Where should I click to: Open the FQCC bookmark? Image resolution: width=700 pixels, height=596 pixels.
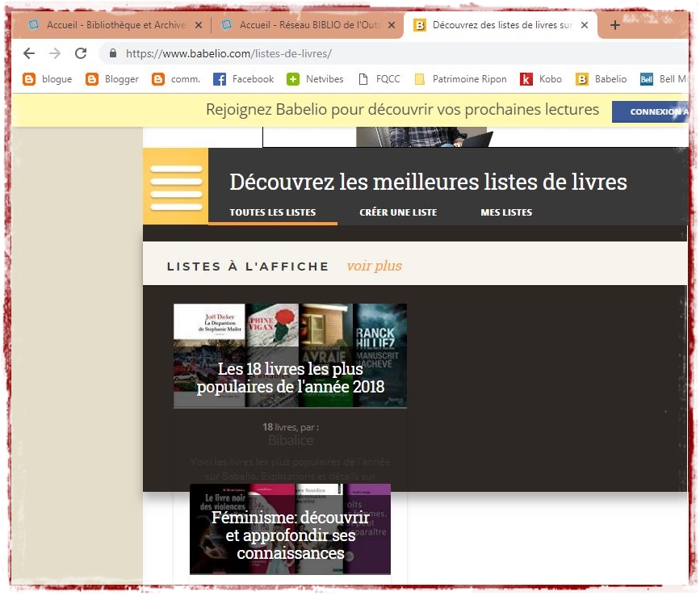click(379, 79)
